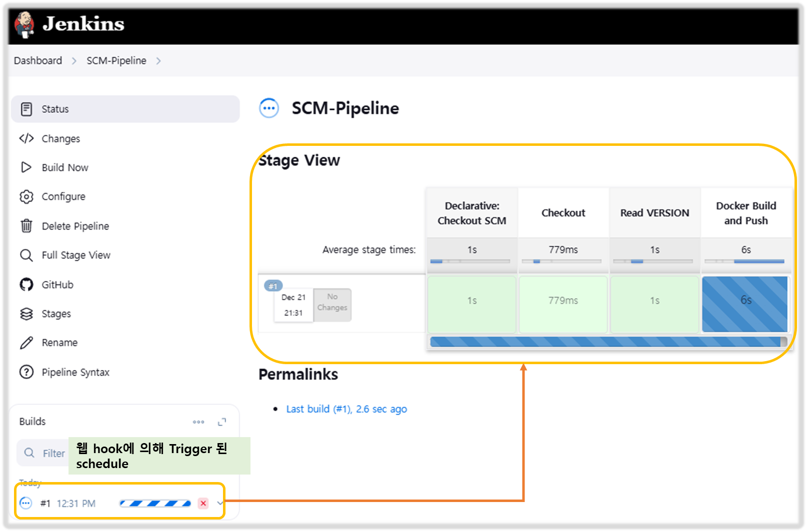
Task: Click the overall Stage View progress bar
Action: point(609,342)
